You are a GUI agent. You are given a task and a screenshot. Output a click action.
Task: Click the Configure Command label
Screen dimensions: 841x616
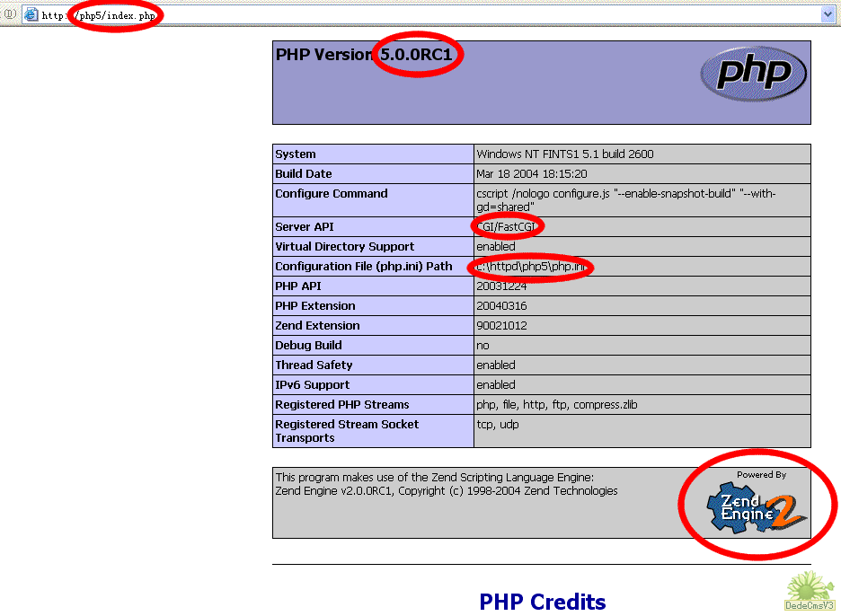332,194
